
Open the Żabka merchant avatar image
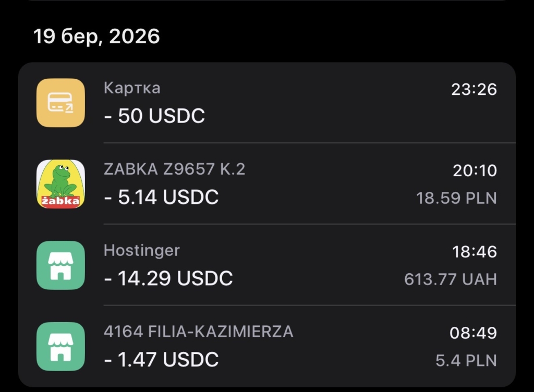point(60,184)
